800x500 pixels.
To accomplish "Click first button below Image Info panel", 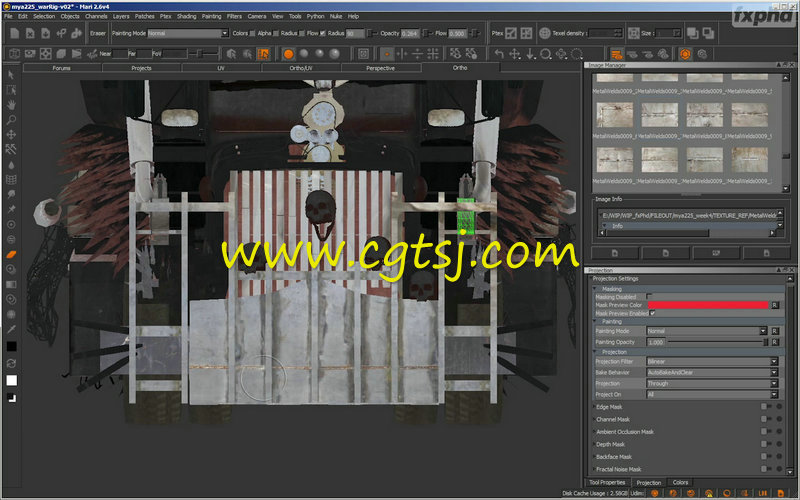I will (x=615, y=253).
